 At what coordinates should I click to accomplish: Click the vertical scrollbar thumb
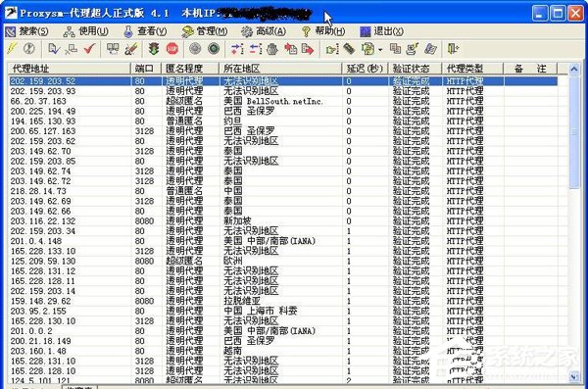(x=574, y=131)
